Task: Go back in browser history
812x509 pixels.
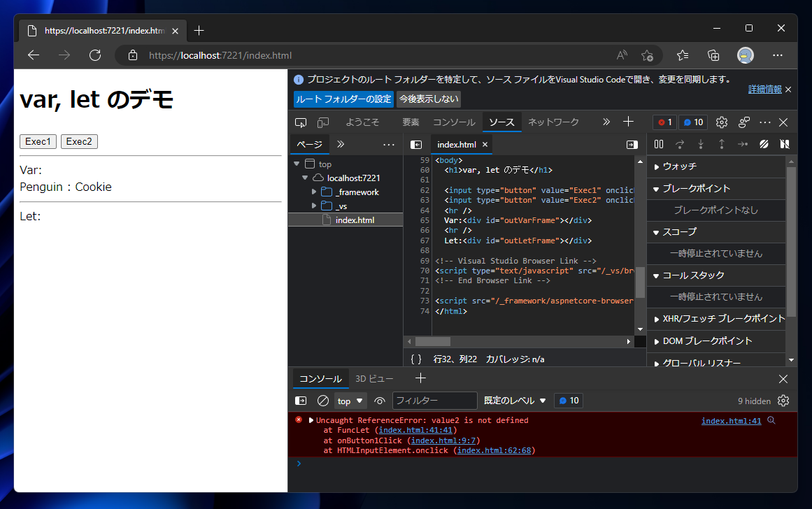Action: click(34, 55)
